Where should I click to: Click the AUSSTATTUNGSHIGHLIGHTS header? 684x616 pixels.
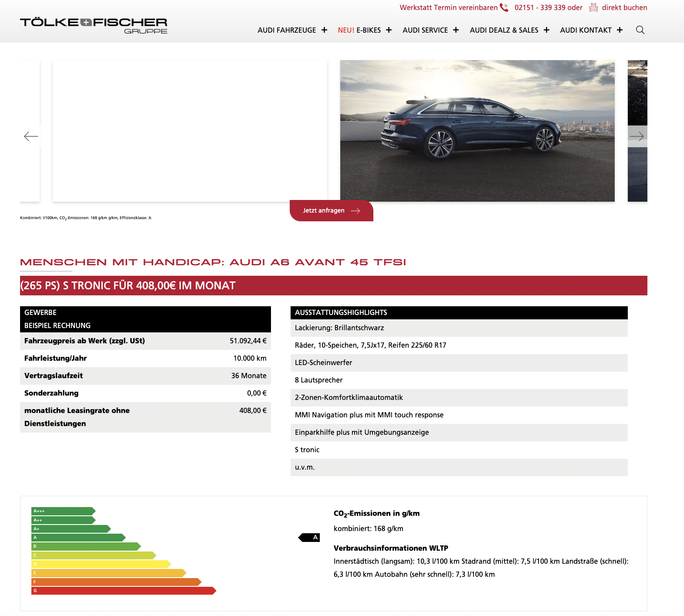tap(459, 313)
